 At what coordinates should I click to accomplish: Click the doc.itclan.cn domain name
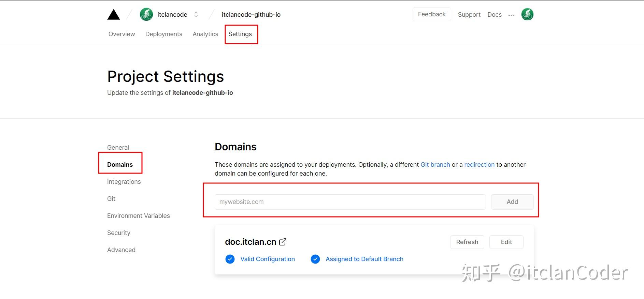click(x=251, y=242)
